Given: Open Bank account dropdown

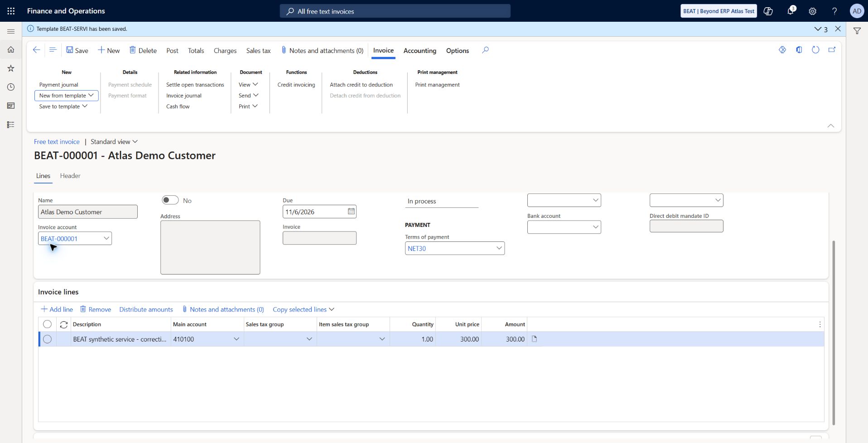Looking at the screenshot, I should point(595,227).
